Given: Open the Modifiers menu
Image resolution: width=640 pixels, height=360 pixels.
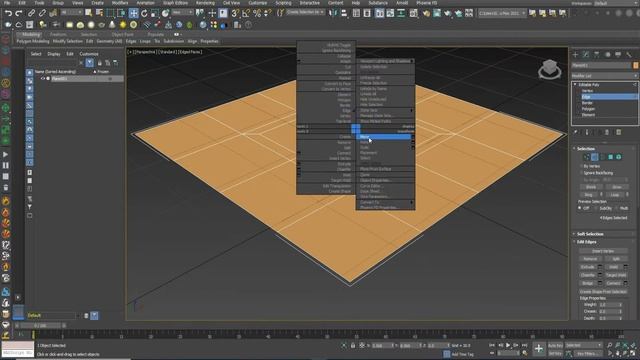Looking at the screenshot, I should pos(120,3).
